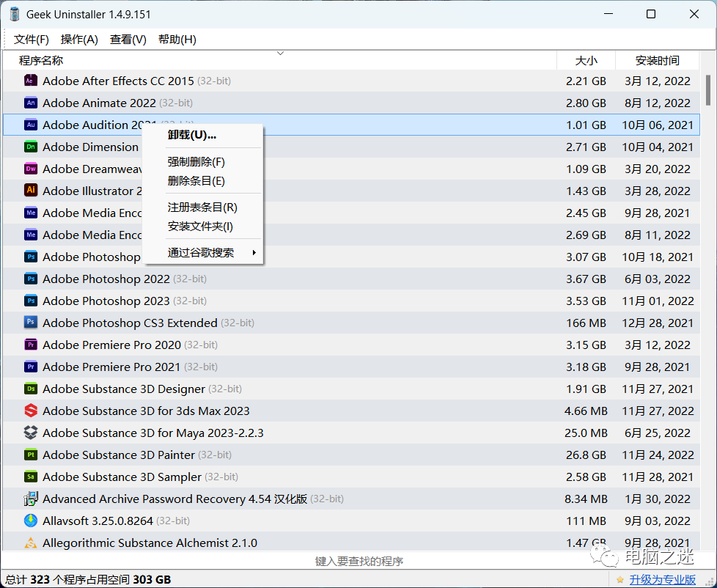The width and height of the screenshot is (717, 588).
Task: Click the 4.66 MB size cell
Action: point(587,411)
